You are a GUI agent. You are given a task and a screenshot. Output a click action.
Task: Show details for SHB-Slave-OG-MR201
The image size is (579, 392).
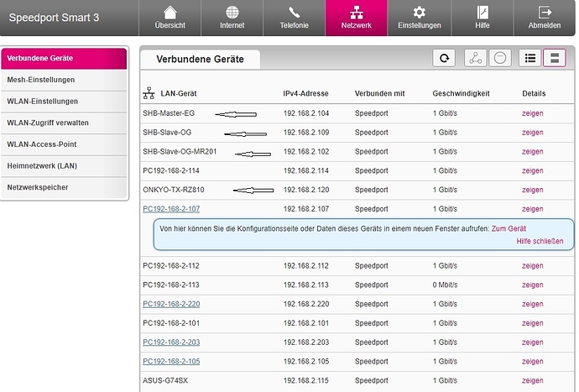[533, 152]
